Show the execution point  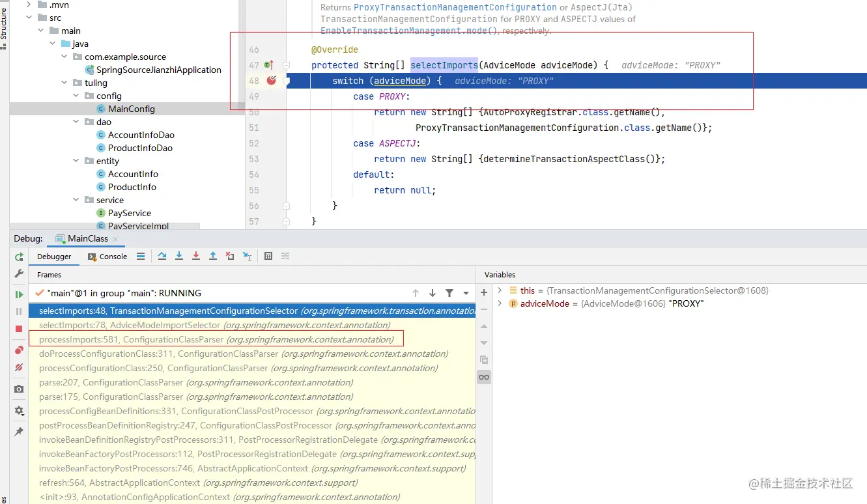(141, 257)
